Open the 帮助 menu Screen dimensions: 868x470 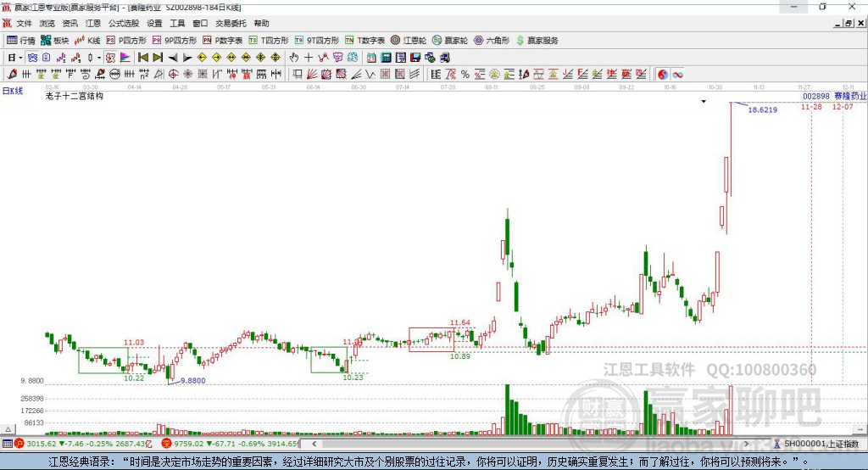pos(261,23)
